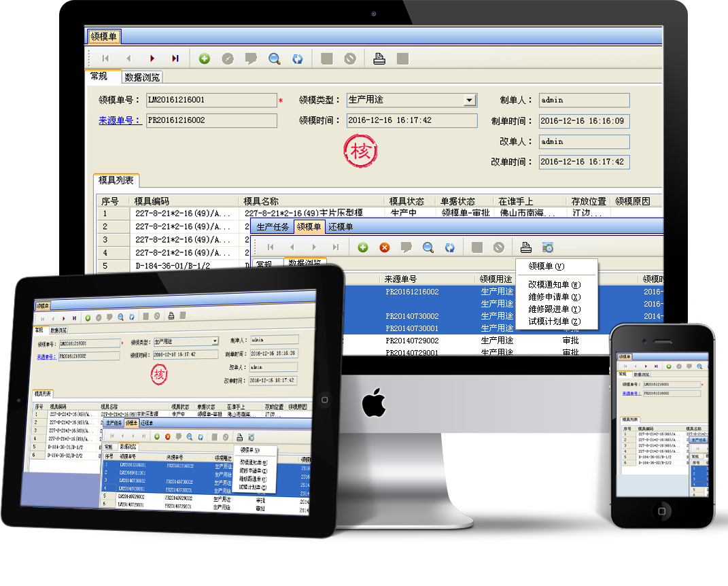Click magnifier search icon in monitor's top toolbar
This screenshot has height=586, width=728.
[x=274, y=59]
